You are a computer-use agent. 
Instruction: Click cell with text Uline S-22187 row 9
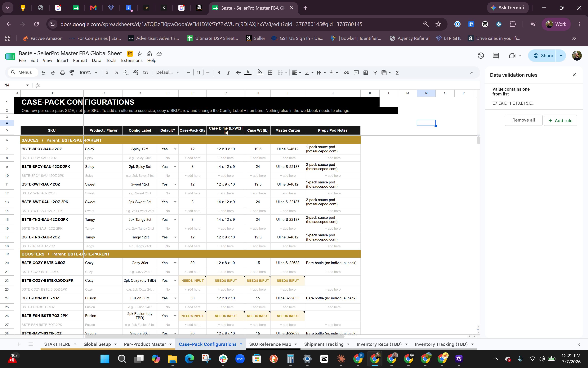tap(288, 167)
